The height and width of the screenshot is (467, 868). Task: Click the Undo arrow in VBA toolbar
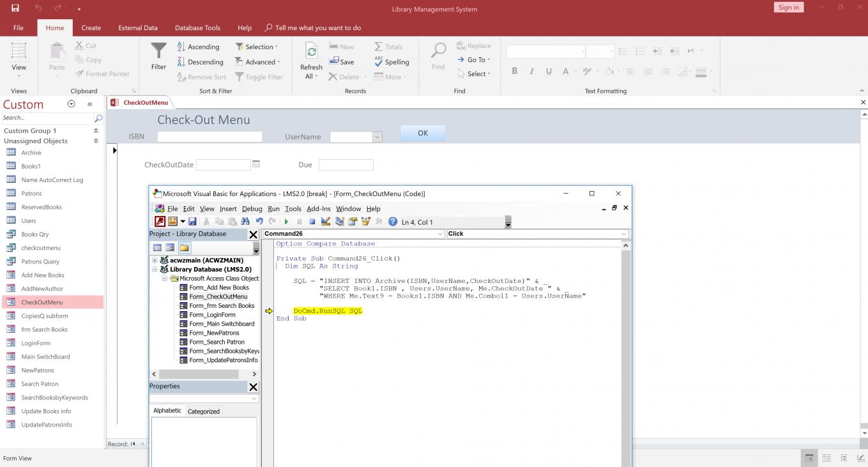click(x=259, y=222)
